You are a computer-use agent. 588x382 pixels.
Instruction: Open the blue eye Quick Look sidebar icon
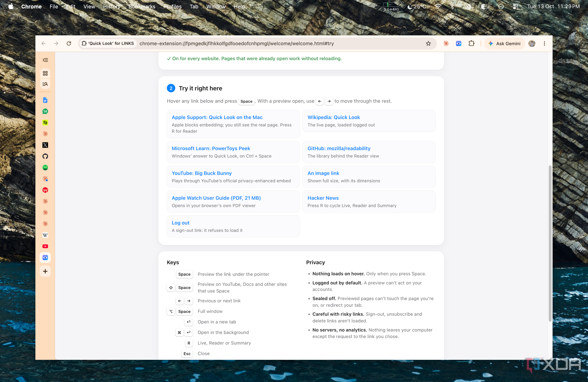tap(45, 258)
